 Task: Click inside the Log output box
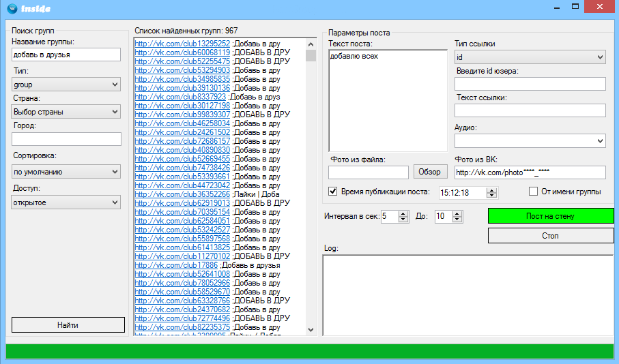[468, 295]
